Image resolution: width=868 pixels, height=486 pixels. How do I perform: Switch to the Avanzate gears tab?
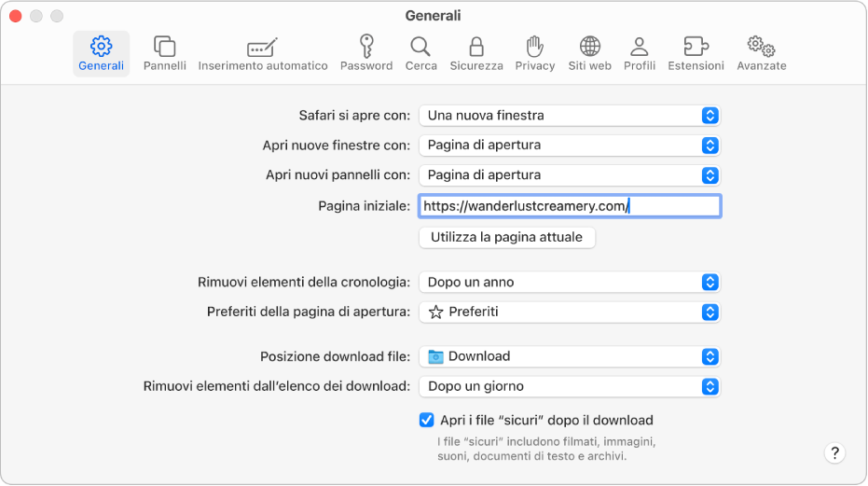(761, 47)
